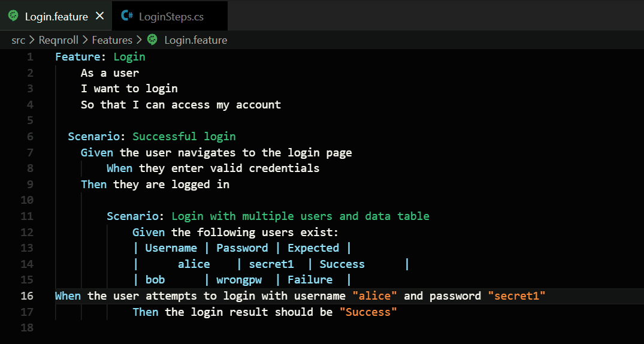Select the Login.feature editor tab
Image resolution: width=644 pixels, height=344 pixels.
[x=56, y=17]
